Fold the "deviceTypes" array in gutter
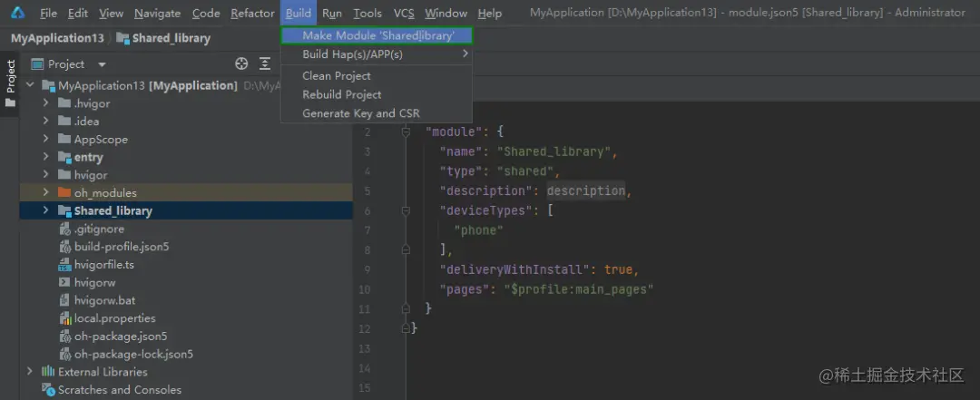 [406, 210]
